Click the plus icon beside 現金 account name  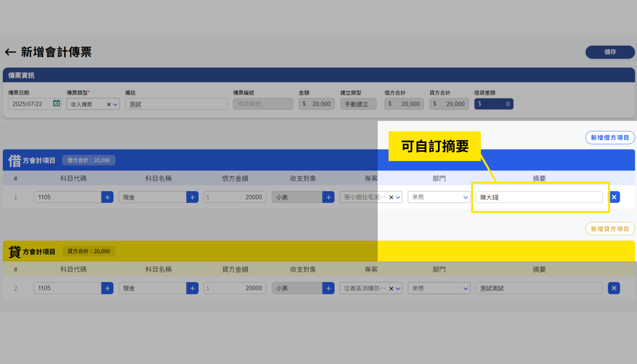tap(192, 197)
